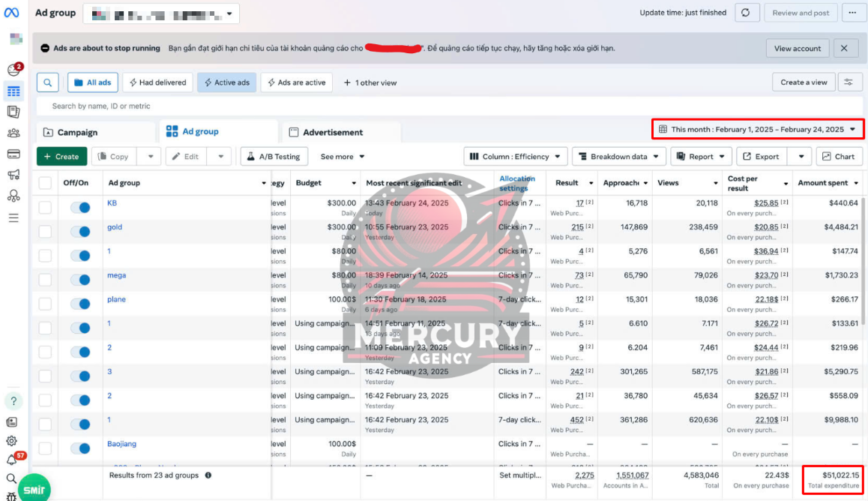This screenshot has width=868, height=501.
Task: Open the gold ad group link
Action: 115,227
